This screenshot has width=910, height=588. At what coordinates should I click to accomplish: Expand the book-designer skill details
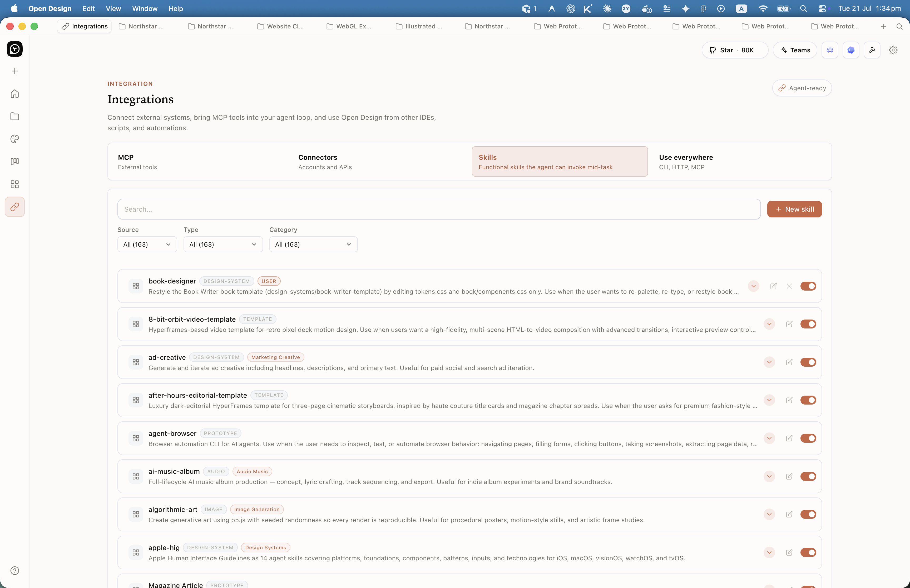coord(753,286)
